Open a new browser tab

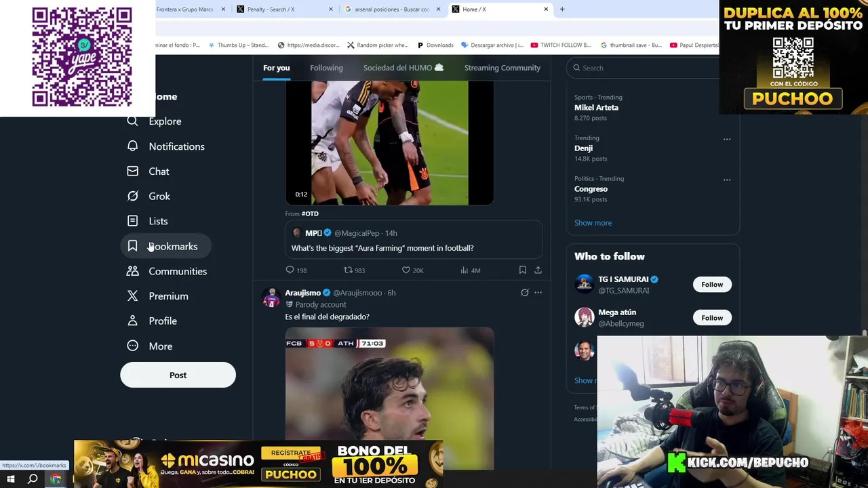562,9
